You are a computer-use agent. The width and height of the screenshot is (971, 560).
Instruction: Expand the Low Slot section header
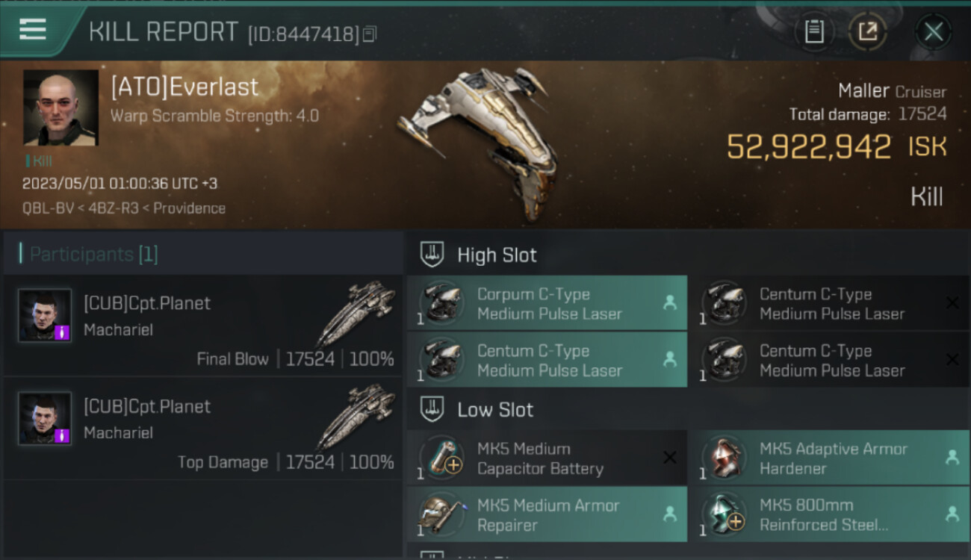click(x=495, y=410)
